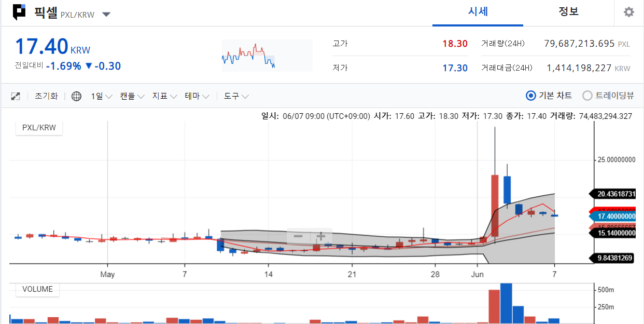
Task: Click the 500m volume axis label
Action: click(x=606, y=290)
